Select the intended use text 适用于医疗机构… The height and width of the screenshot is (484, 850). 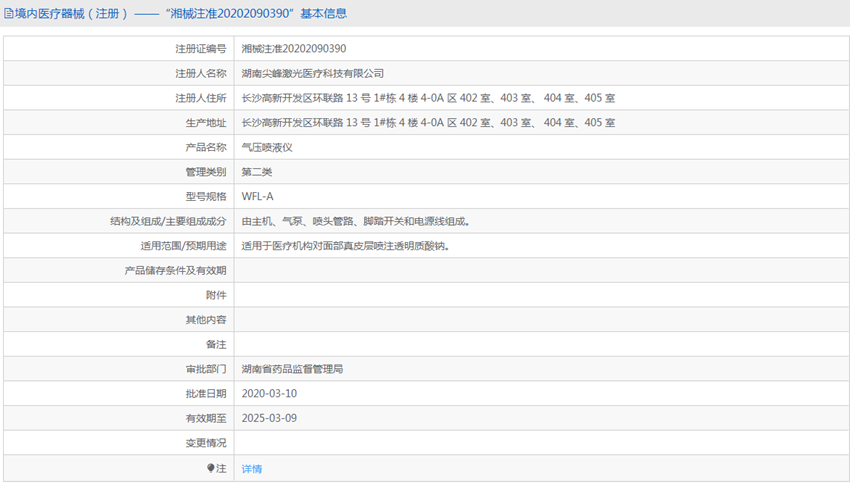pyautogui.click(x=345, y=246)
